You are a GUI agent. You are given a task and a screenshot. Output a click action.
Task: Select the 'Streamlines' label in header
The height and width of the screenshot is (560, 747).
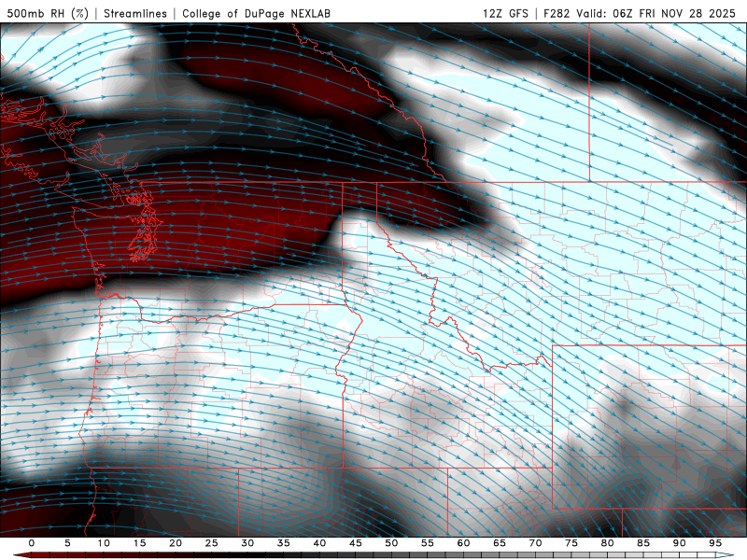click(135, 13)
